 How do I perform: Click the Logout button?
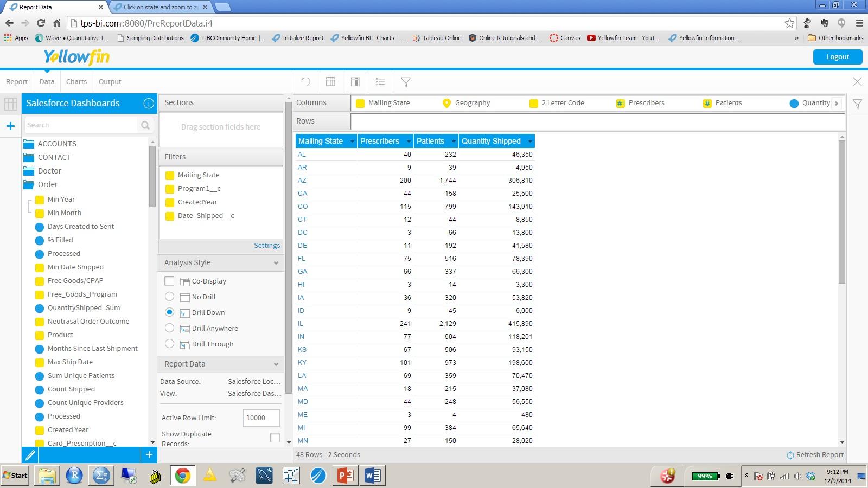point(838,57)
